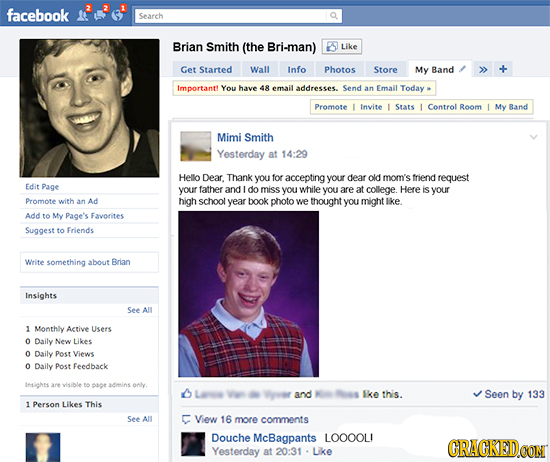
Task: Click Write something about Brian box
Action: pos(89,262)
